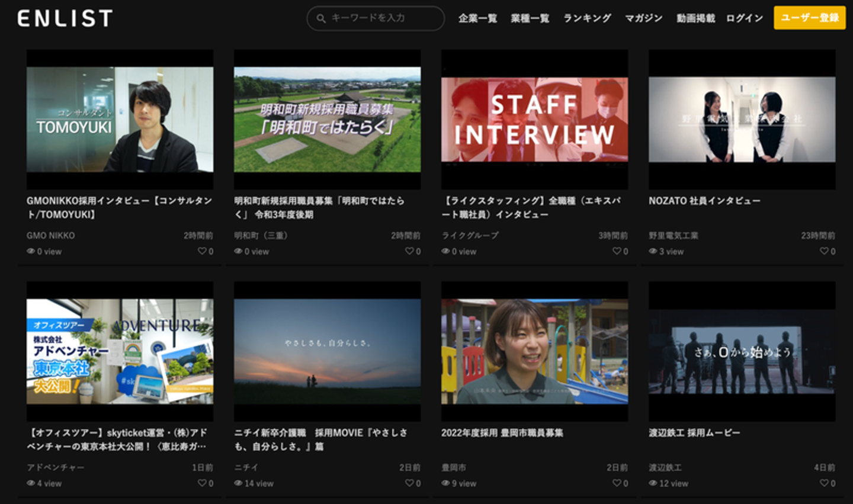Click the eye icon beside 14 view

click(238, 483)
